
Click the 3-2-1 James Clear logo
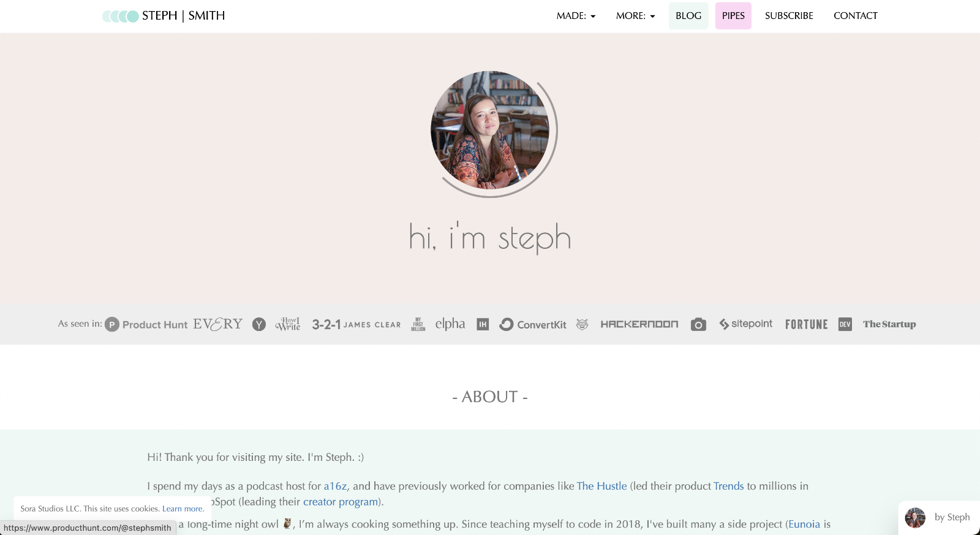click(x=356, y=324)
